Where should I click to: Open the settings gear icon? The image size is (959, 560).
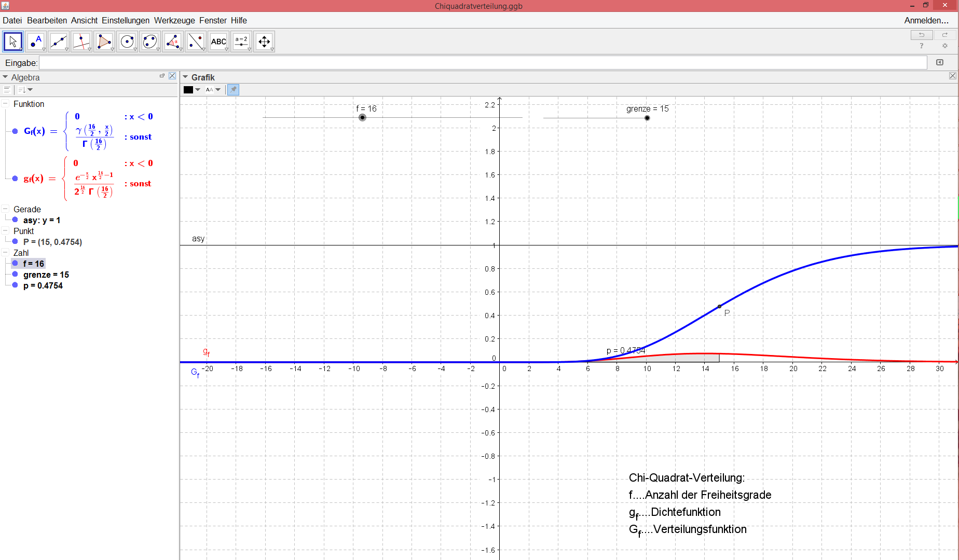pos(945,46)
